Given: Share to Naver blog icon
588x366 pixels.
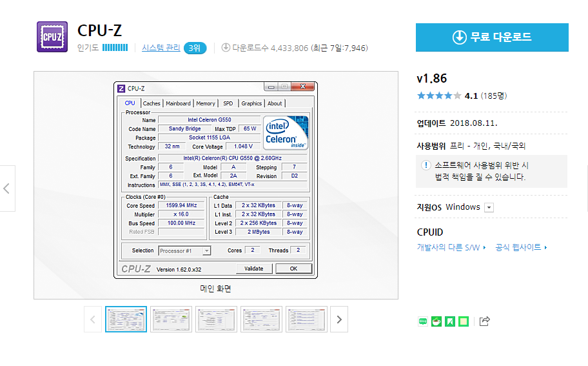Looking at the screenshot, I should coord(423,321).
